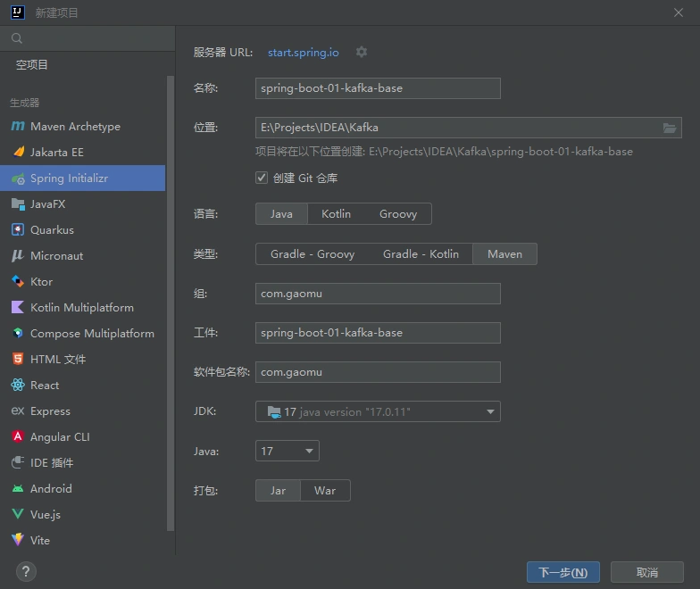Select the Angular CLI icon
The image size is (700, 589).
tap(17, 437)
